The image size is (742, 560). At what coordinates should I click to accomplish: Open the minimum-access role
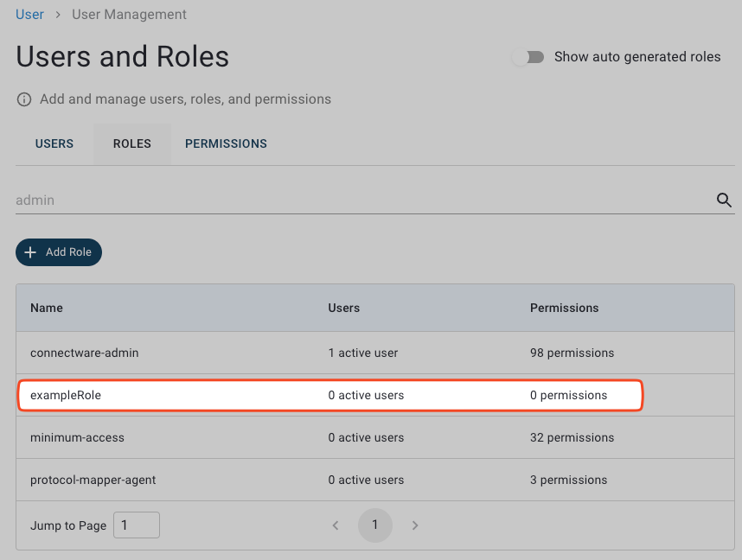pyautogui.click(x=77, y=437)
